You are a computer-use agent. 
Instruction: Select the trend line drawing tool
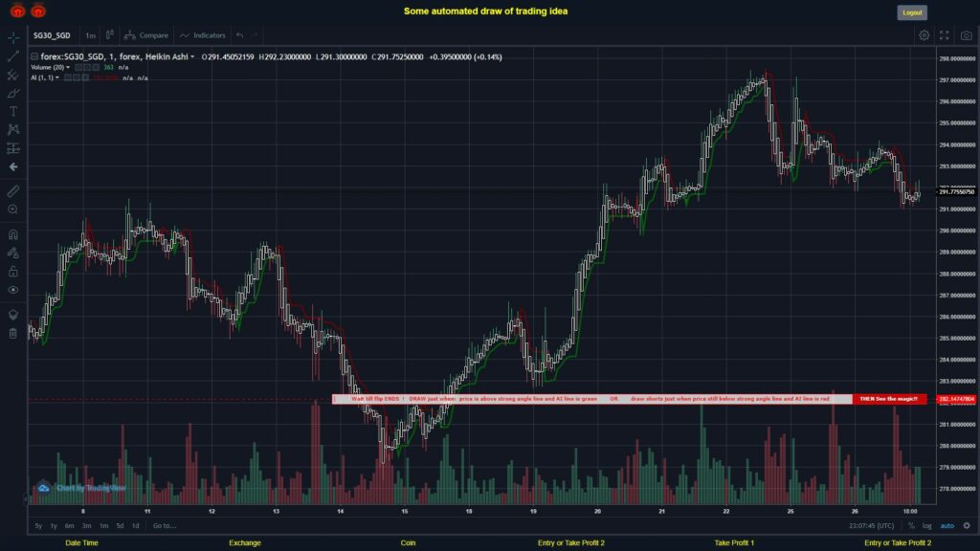coord(13,56)
